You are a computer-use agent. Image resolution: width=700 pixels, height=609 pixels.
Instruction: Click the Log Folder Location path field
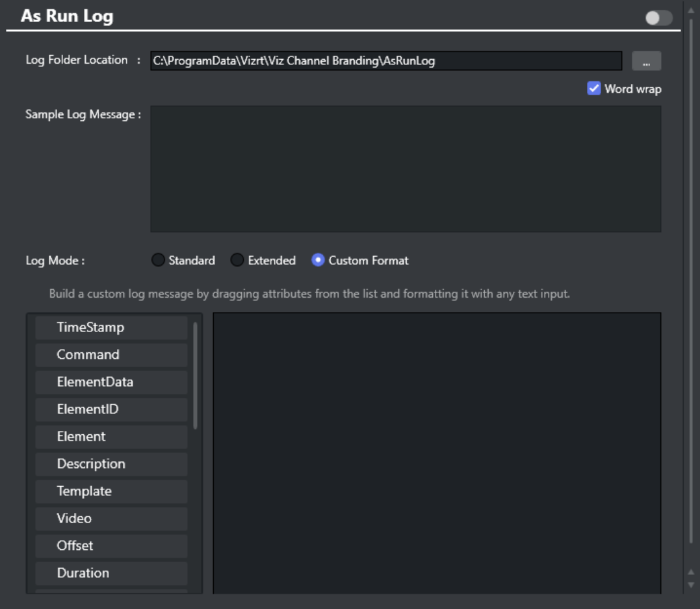386,61
